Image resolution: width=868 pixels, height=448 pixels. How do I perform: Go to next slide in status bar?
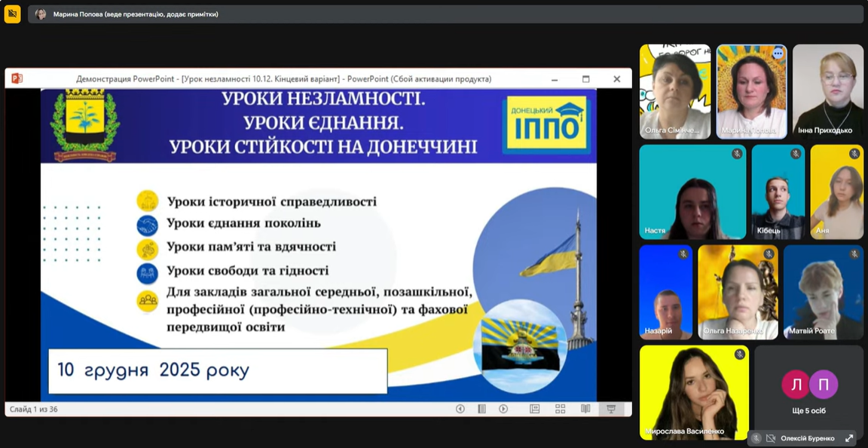[503, 409]
